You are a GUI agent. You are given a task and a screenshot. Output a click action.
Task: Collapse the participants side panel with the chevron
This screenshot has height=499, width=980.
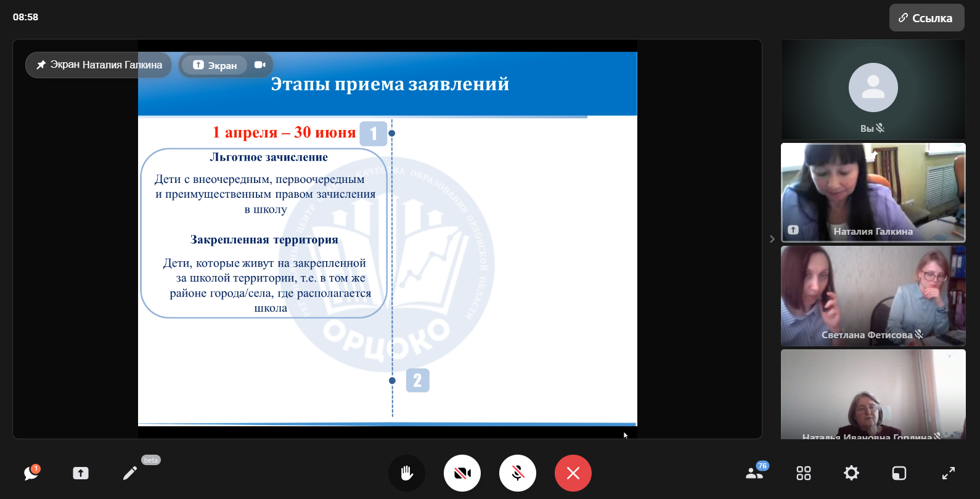[x=772, y=239]
